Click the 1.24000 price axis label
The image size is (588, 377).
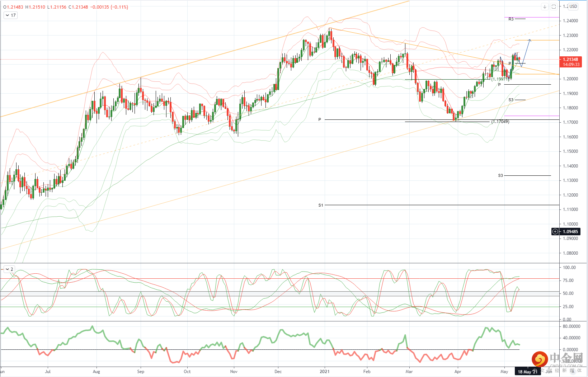tap(570, 21)
